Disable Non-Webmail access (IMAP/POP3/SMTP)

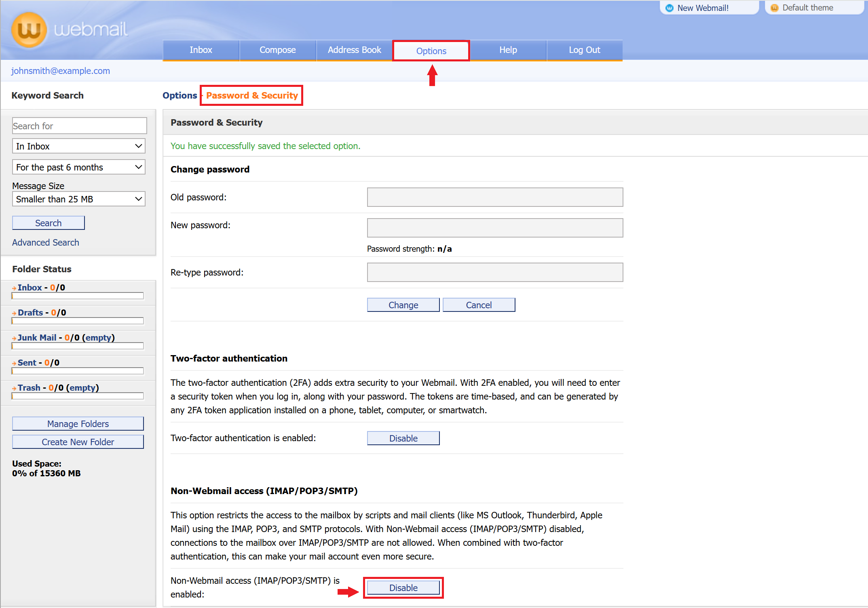point(403,588)
